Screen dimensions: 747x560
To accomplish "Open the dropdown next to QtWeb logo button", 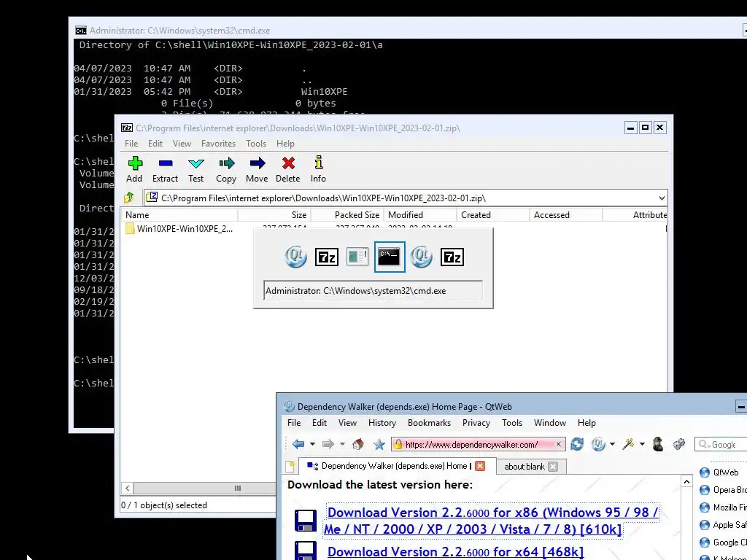I will click(612, 444).
